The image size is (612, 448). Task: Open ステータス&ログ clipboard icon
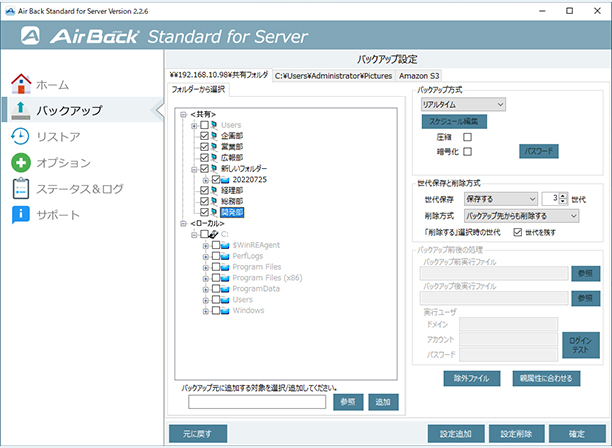(21, 188)
